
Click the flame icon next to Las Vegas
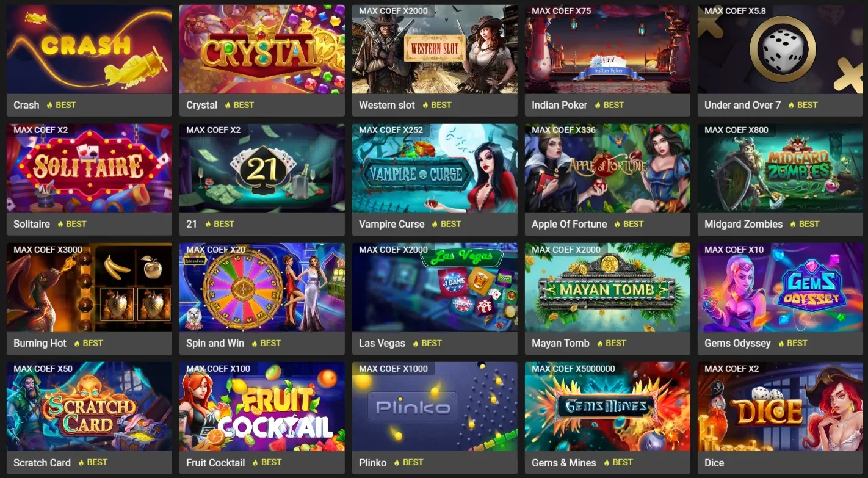click(x=416, y=343)
